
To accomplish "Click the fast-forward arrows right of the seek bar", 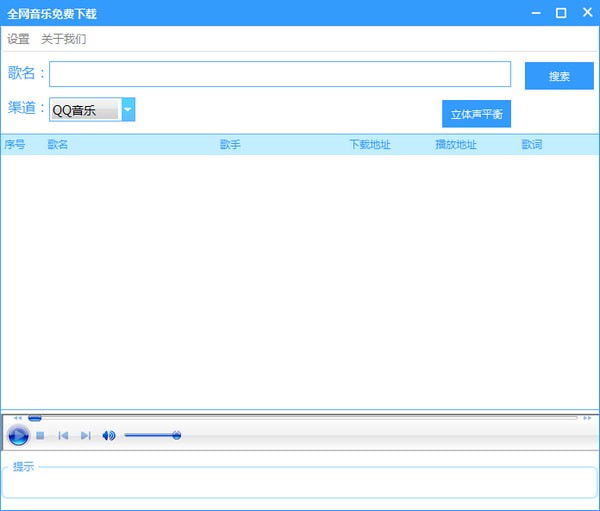I will pyautogui.click(x=587, y=418).
